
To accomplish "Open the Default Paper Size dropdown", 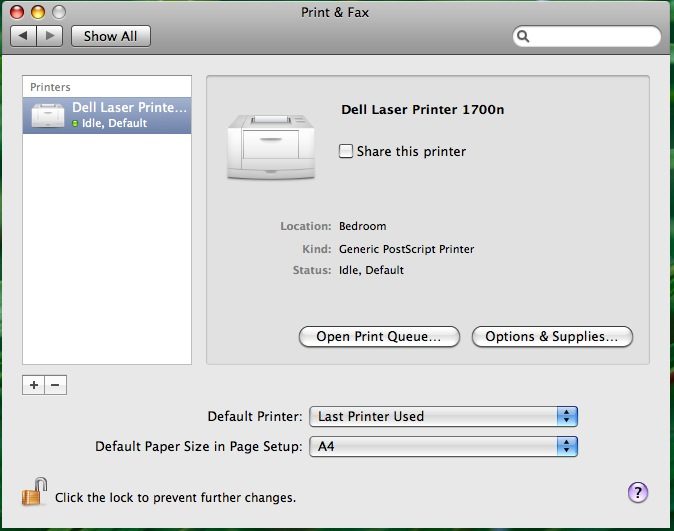I will [443, 446].
